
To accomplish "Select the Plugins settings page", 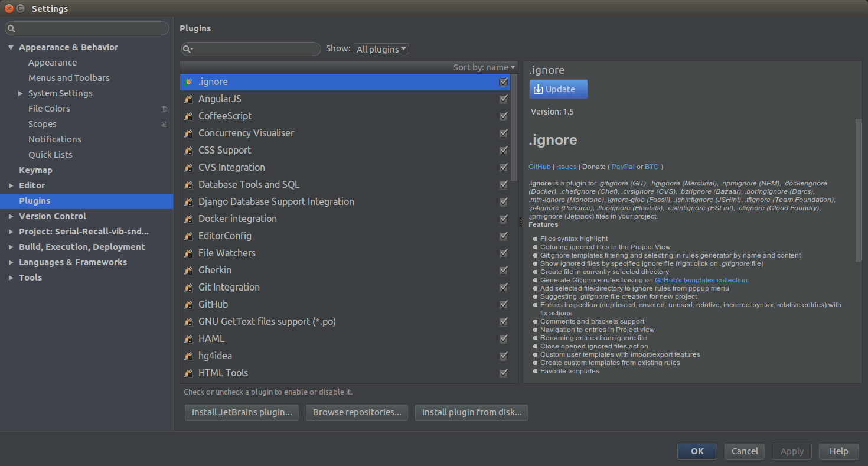I will pos(86,201).
